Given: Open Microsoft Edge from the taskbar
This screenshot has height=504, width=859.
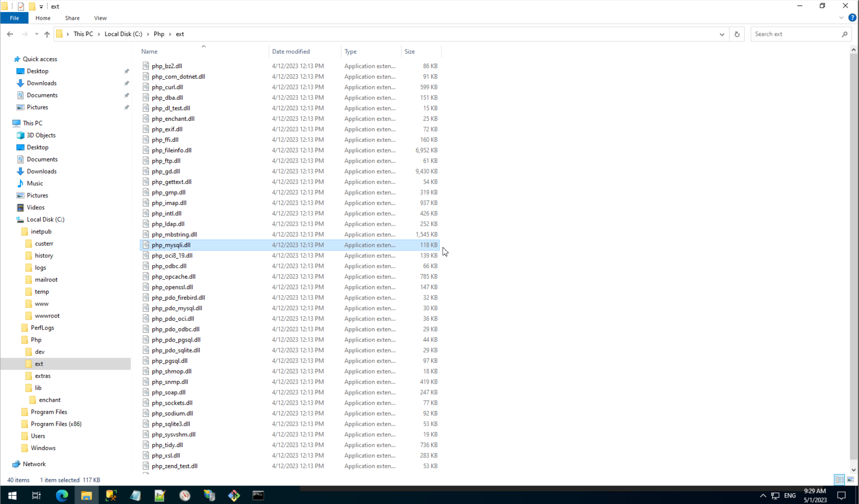Looking at the screenshot, I should (x=62, y=496).
